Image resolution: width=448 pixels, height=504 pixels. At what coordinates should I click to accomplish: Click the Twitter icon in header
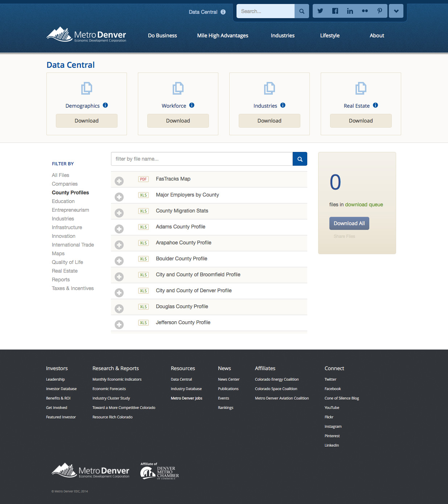tap(320, 11)
